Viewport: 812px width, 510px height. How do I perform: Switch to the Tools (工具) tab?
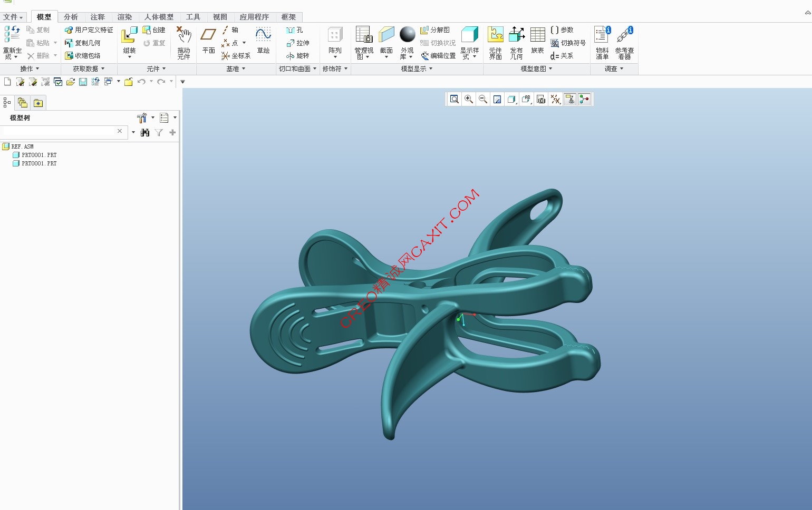pos(193,17)
